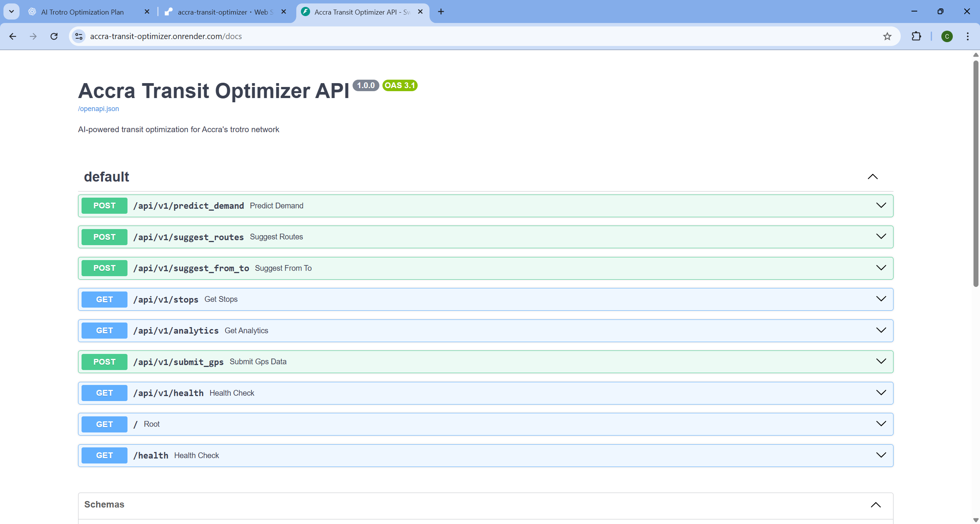
Task: Bookmark this page with star icon
Action: 887,36
